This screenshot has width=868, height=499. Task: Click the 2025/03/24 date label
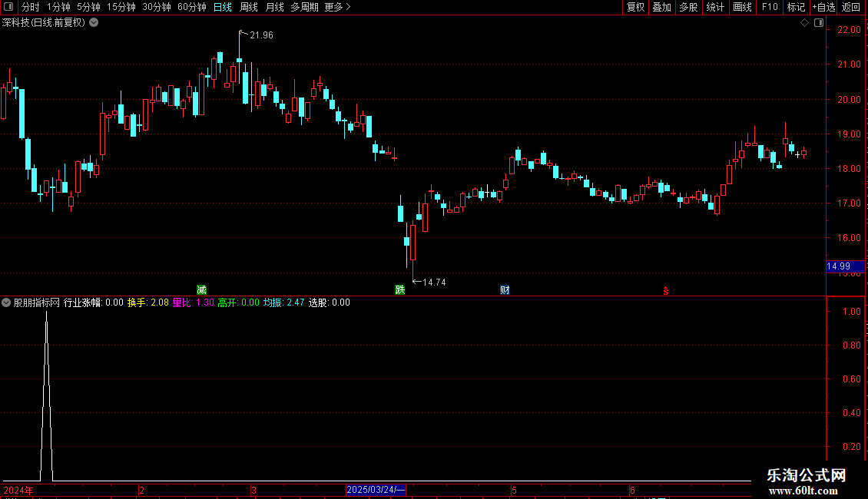click(x=376, y=490)
